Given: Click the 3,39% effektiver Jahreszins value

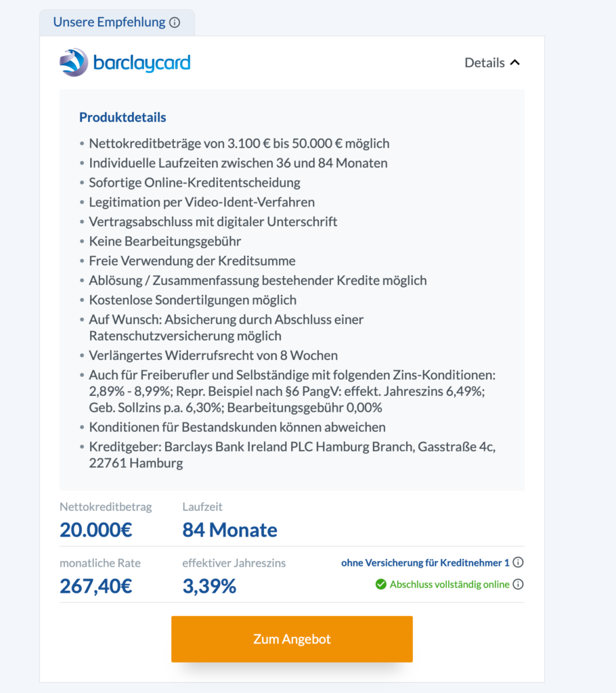Looking at the screenshot, I should tap(209, 586).
